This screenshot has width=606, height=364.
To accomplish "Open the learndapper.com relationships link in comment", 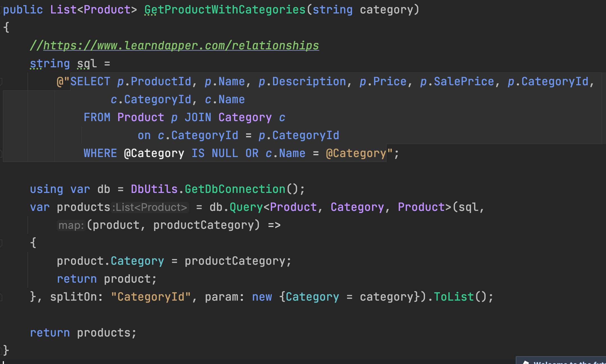I will tap(181, 46).
